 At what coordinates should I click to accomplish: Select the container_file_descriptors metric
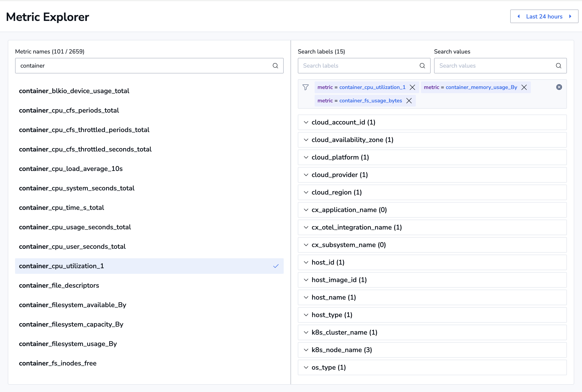point(59,285)
